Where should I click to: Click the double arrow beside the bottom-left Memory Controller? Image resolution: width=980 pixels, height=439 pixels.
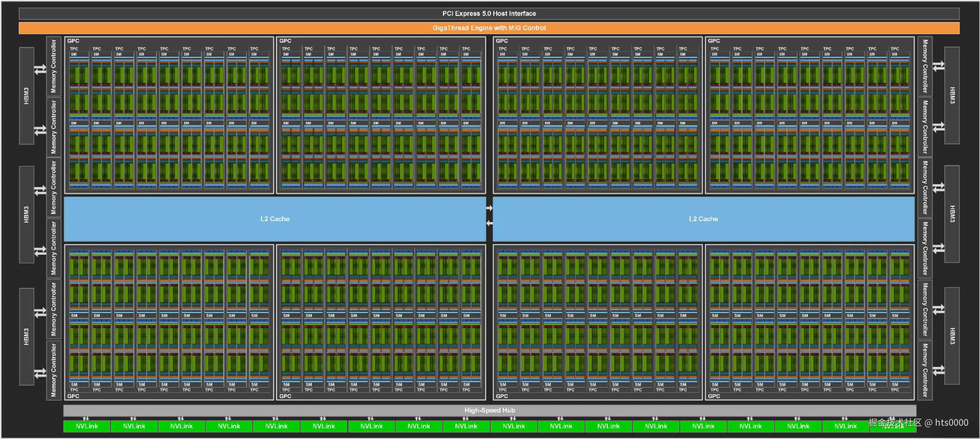tap(40, 374)
